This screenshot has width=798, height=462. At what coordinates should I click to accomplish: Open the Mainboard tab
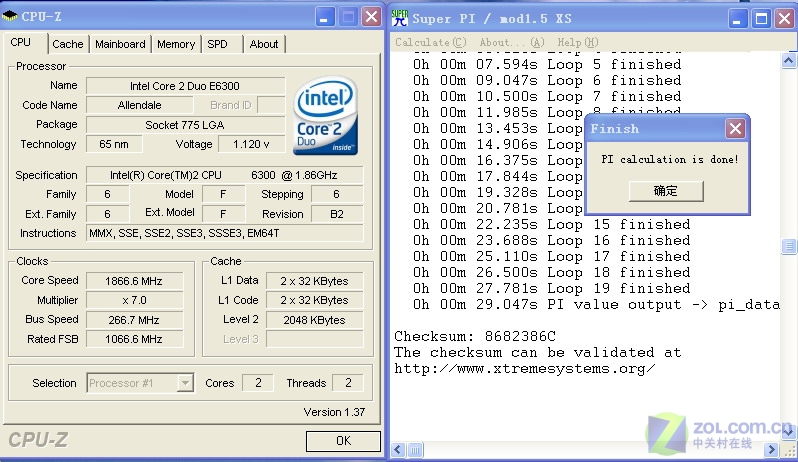[120, 44]
